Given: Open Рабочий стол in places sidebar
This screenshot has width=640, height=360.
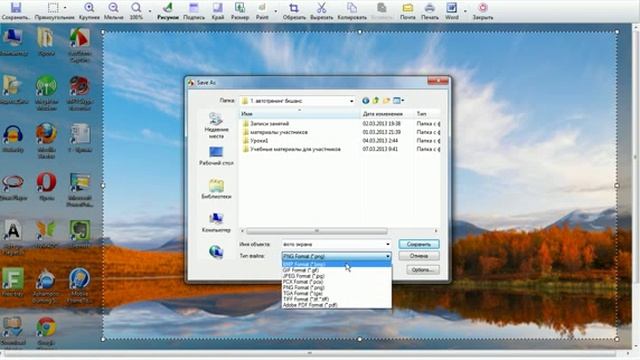Looking at the screenshot, I should (216, 156).
